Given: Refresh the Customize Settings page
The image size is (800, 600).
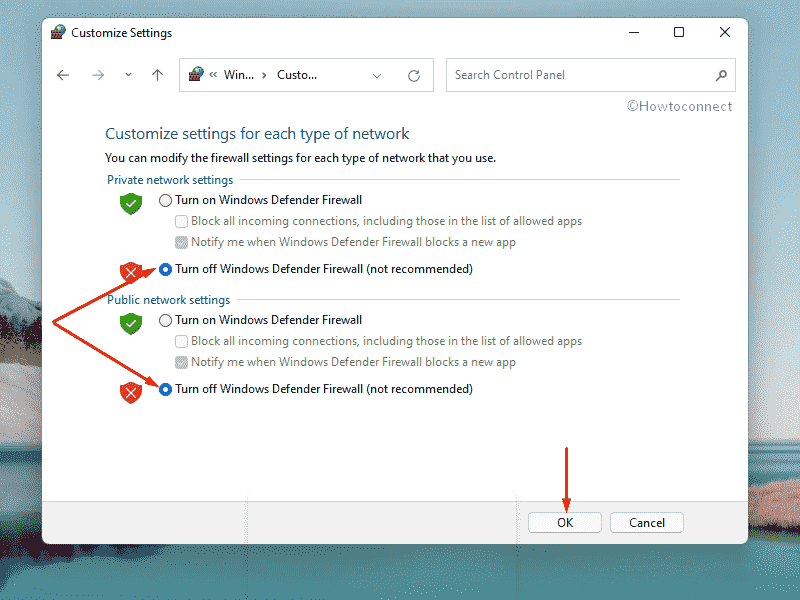Looking at the screenshot, I should click(414, 76).
